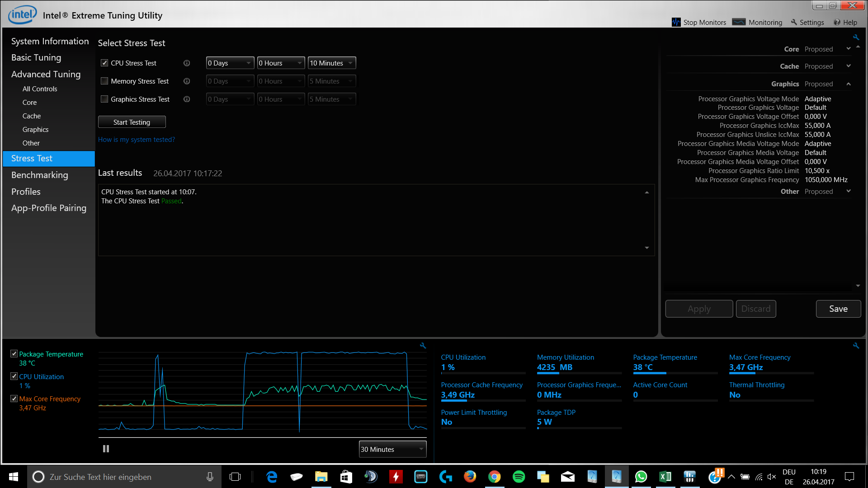
Task: Open the Action Center notifications icon
Action: pyautogui.click(x=849, y=477)
